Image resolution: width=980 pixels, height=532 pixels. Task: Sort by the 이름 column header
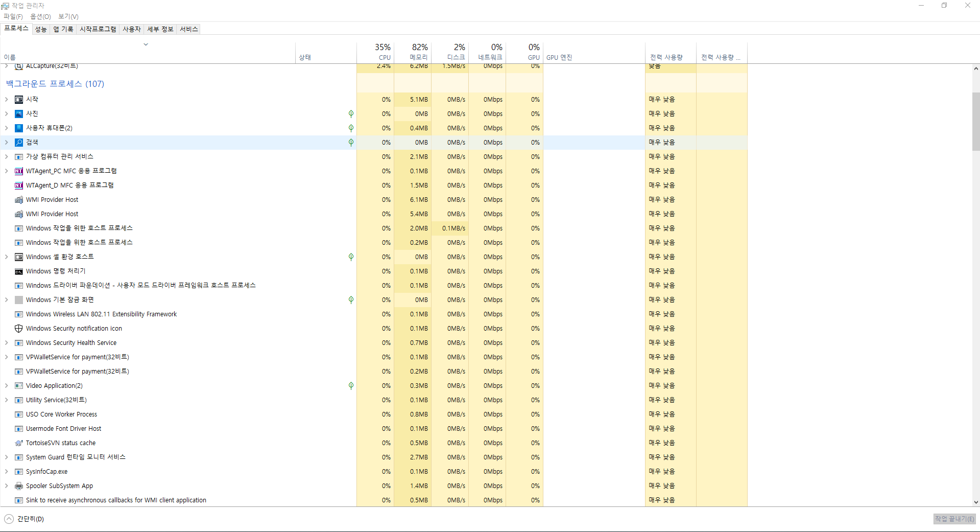click(148, 52)
